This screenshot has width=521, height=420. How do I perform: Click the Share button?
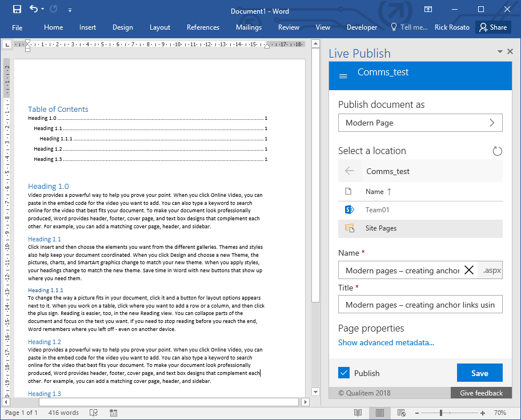(493, 27)
